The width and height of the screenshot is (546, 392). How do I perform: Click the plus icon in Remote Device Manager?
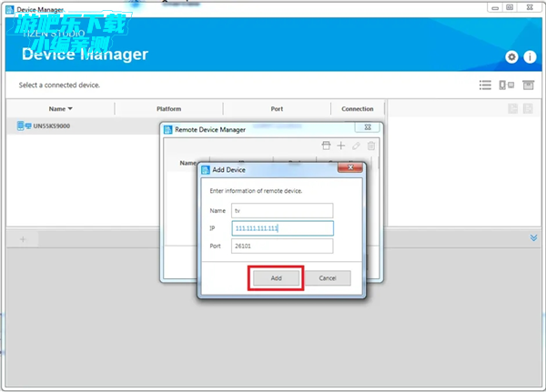click(341, 146)
